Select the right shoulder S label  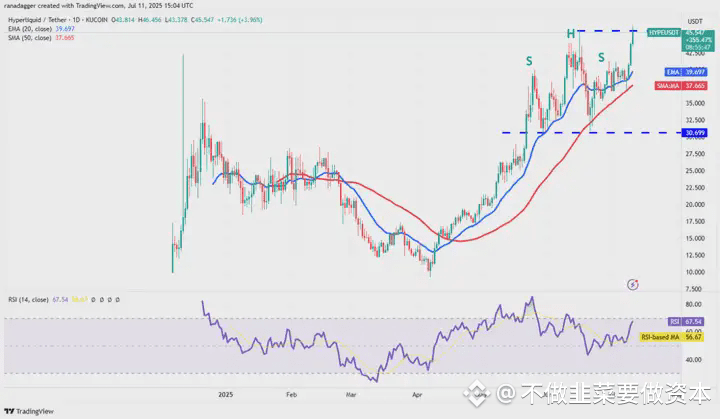pos(601,57)
